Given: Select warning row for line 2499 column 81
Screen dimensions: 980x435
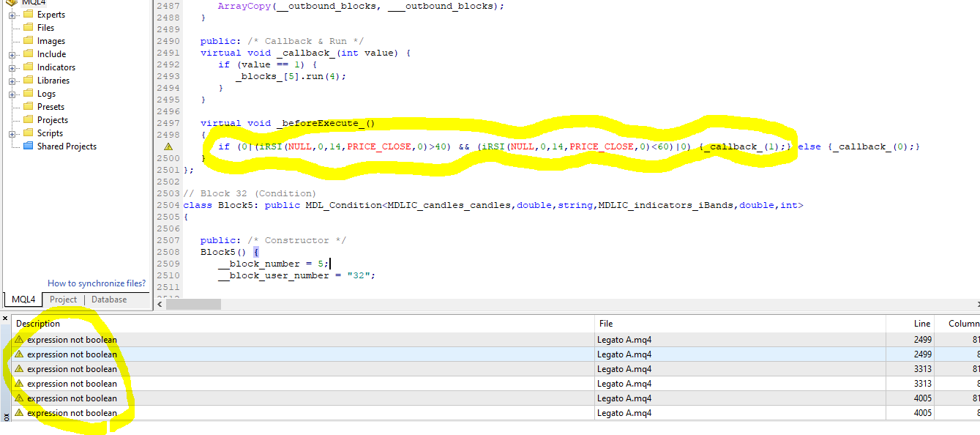Looking at the screenshot, I should 495,340.
